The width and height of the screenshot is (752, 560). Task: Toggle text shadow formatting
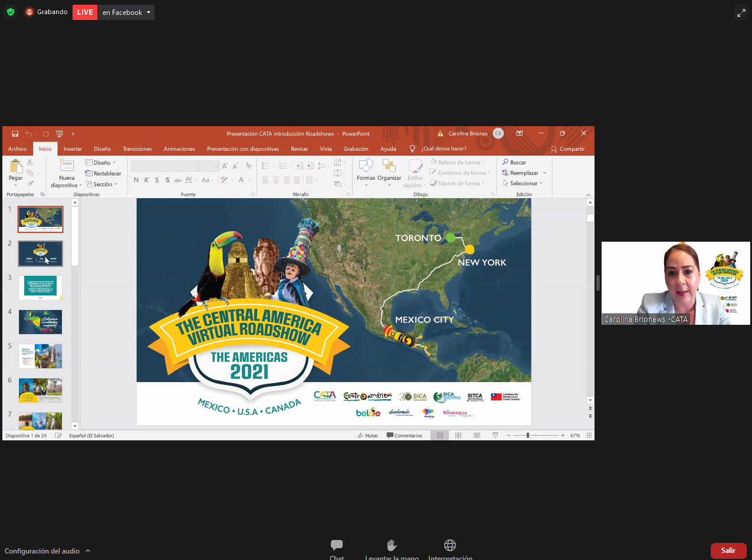168,180
